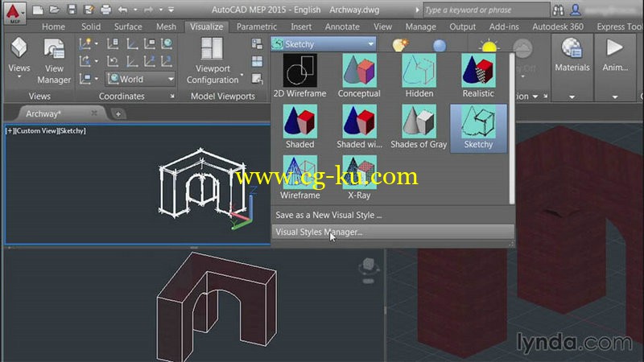Click the Save As icon

89,10
